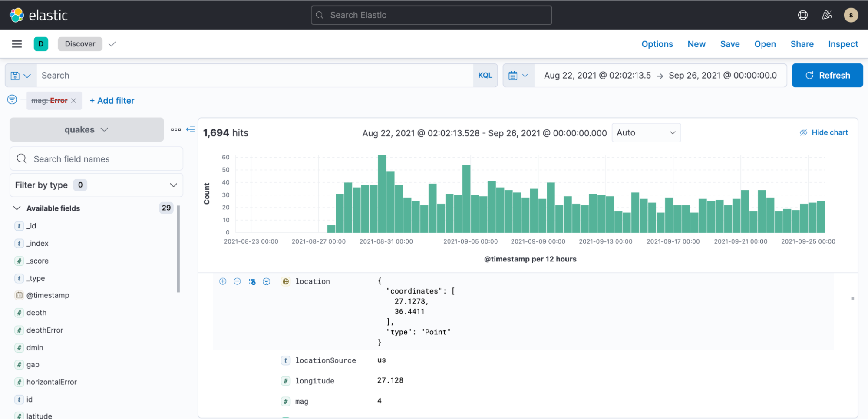Click the @timestamp date-type icon
This screenshot has width=868, height=419.
tap(19, 295)
